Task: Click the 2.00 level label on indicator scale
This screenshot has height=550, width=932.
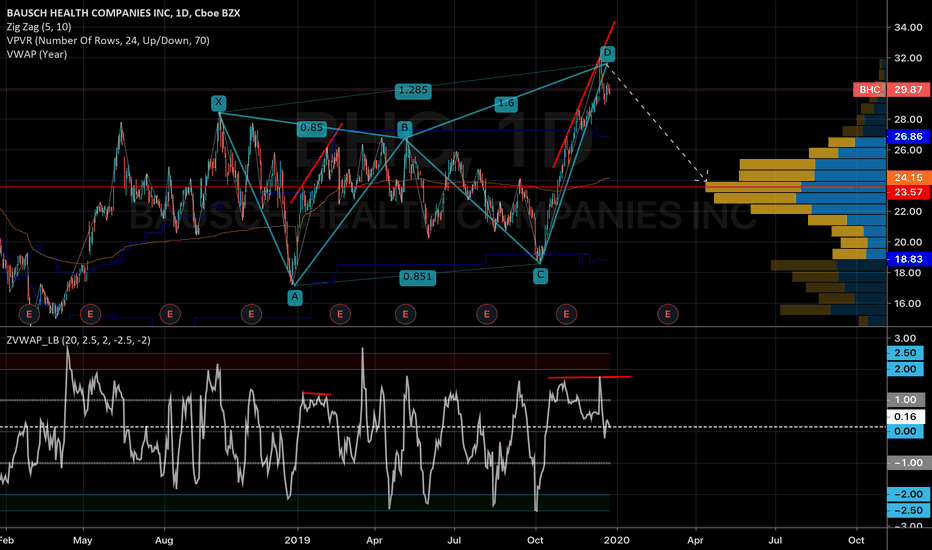Action: pyautogui.click(x=905, y=369)
